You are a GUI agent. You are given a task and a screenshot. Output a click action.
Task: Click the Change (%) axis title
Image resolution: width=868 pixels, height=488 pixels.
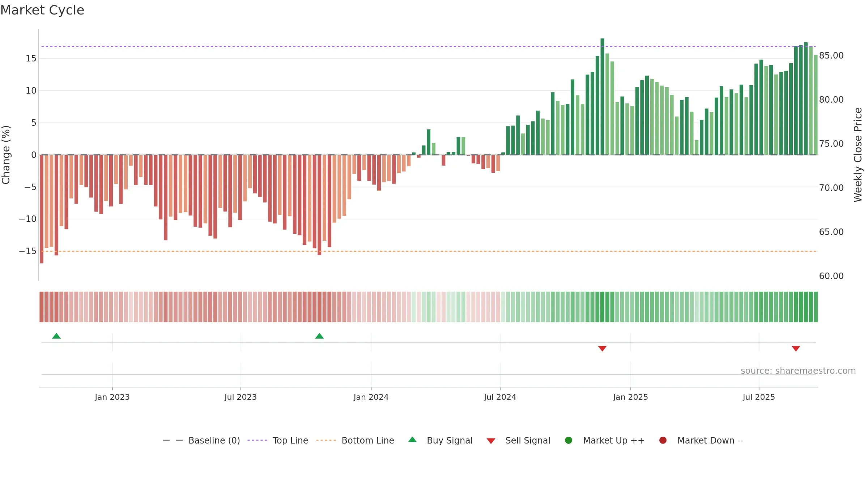pos(6,155)
